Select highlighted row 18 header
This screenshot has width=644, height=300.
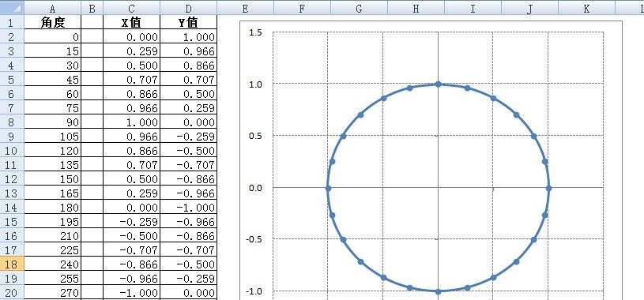click(x=12, y=264)
